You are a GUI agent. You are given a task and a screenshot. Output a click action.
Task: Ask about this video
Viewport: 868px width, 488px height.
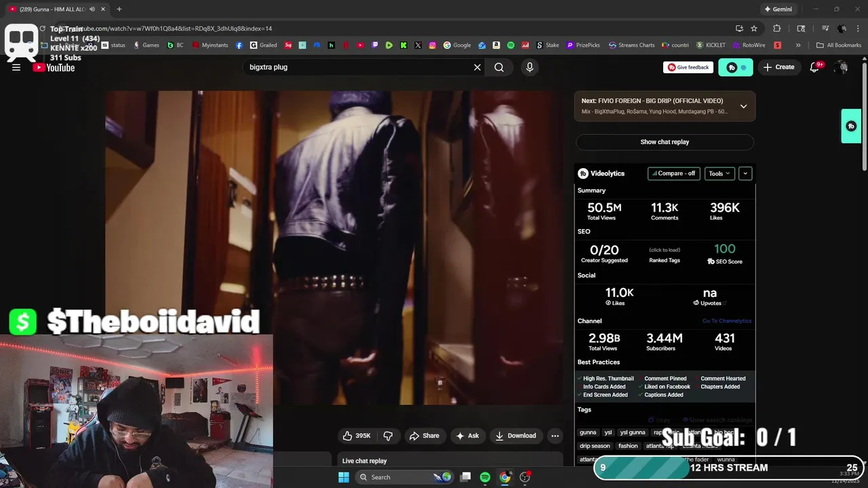point(467,436)
